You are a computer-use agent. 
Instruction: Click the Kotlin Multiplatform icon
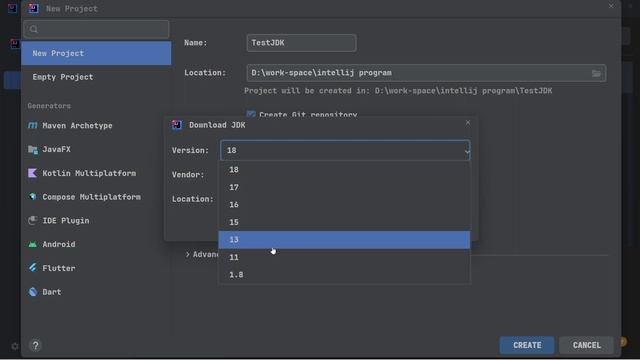(x=33, y=173)
